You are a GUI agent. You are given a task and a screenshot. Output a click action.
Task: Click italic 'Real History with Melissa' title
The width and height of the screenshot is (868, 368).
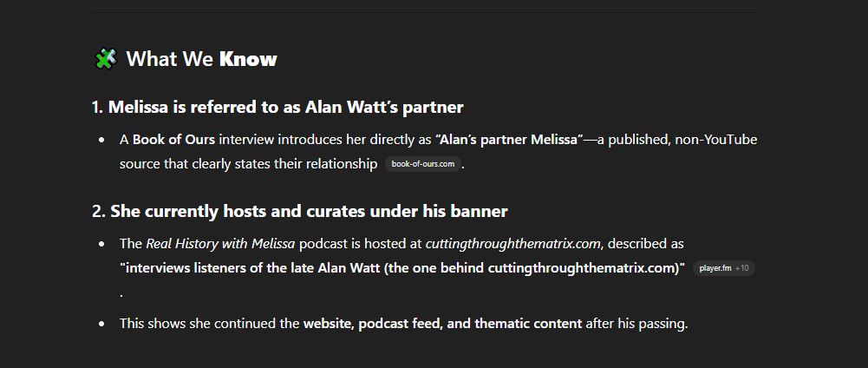220,243
